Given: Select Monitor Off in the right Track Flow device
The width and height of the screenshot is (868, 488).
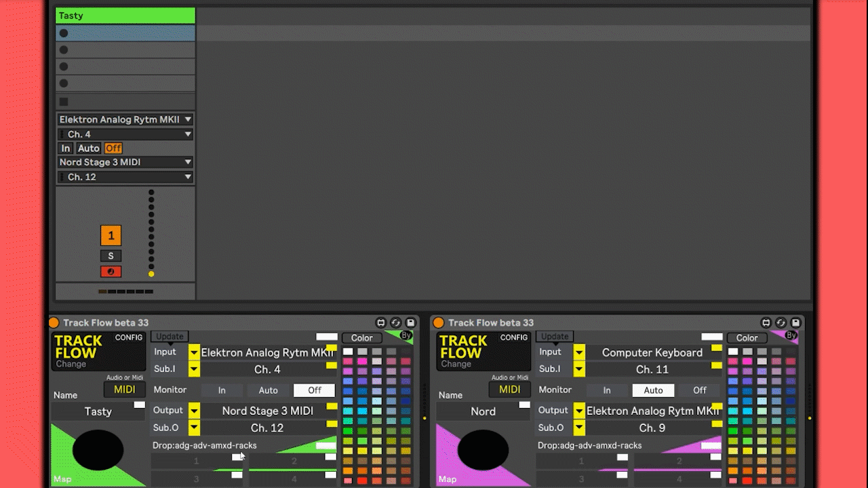Looking at the screenshot, I should coord(700,390).
